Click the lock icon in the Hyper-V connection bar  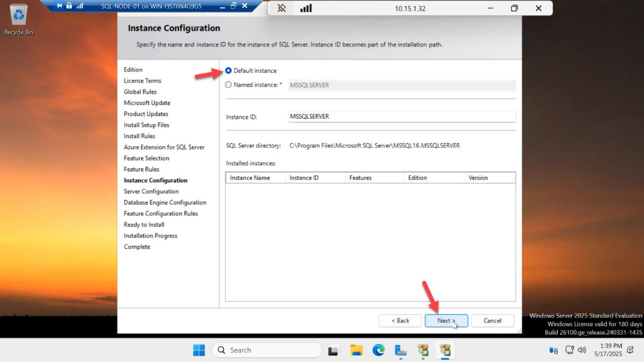[x=69, y=6]
